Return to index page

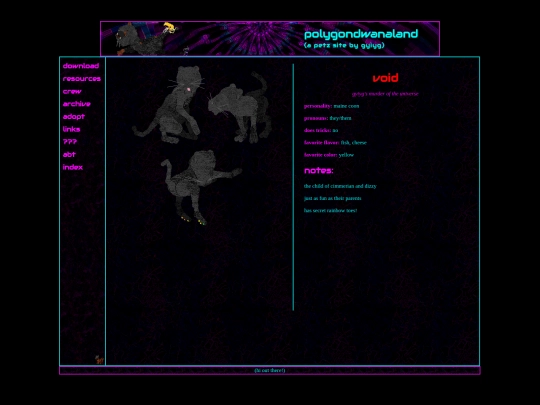click(x=73, y=167)
